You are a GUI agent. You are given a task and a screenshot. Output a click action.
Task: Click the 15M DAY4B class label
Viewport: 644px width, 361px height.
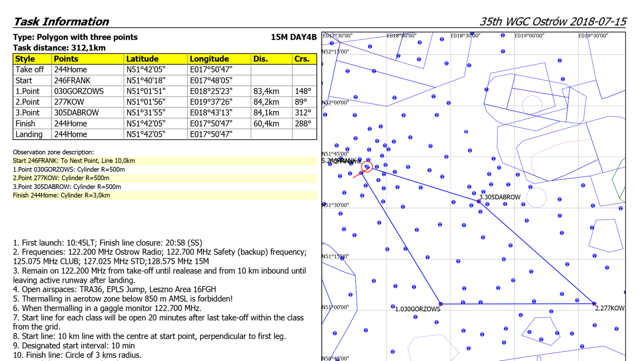[294, 37]
